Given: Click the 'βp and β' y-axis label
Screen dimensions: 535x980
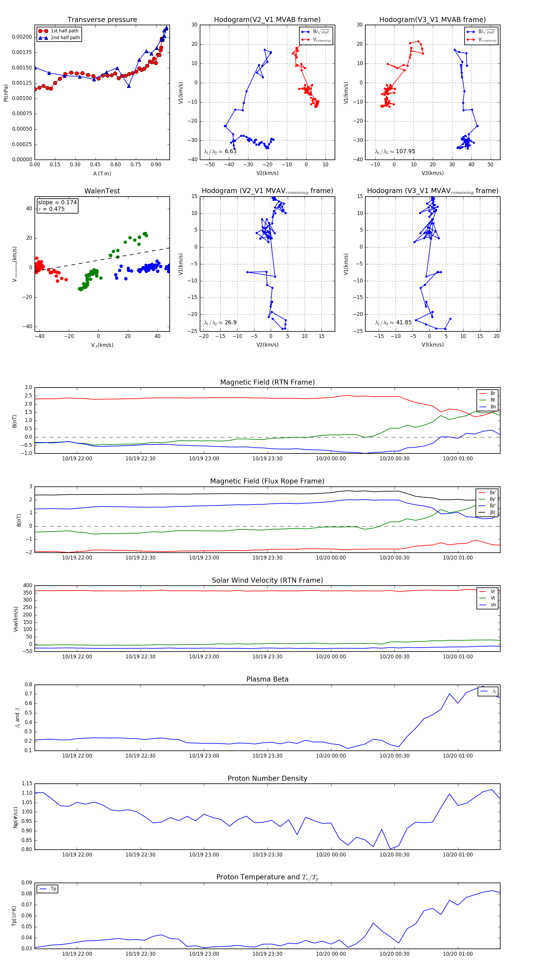Looking at the screenshot, I should point(17,718).
